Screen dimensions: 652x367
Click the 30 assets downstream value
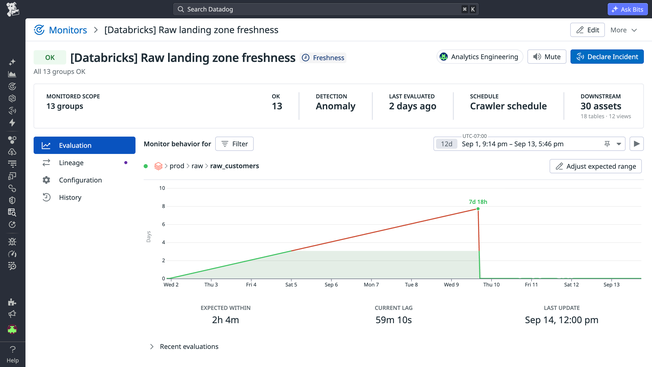[x=601, y=106]
